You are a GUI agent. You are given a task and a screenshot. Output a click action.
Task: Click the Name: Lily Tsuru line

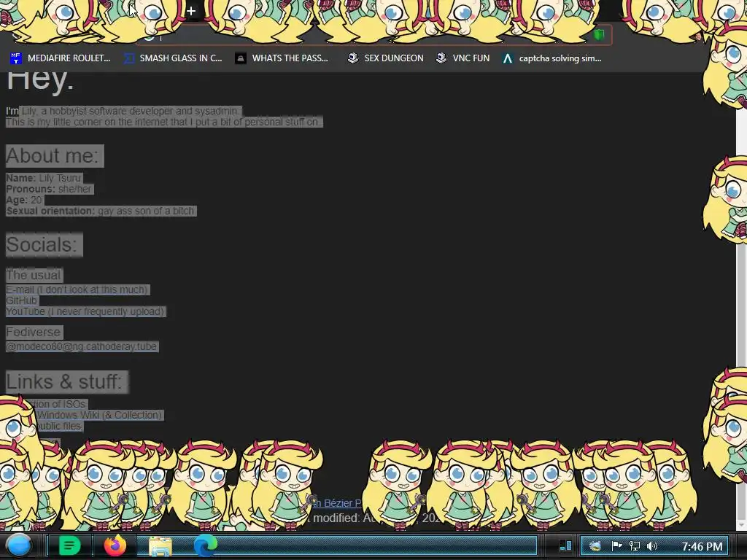coord(44,178)
